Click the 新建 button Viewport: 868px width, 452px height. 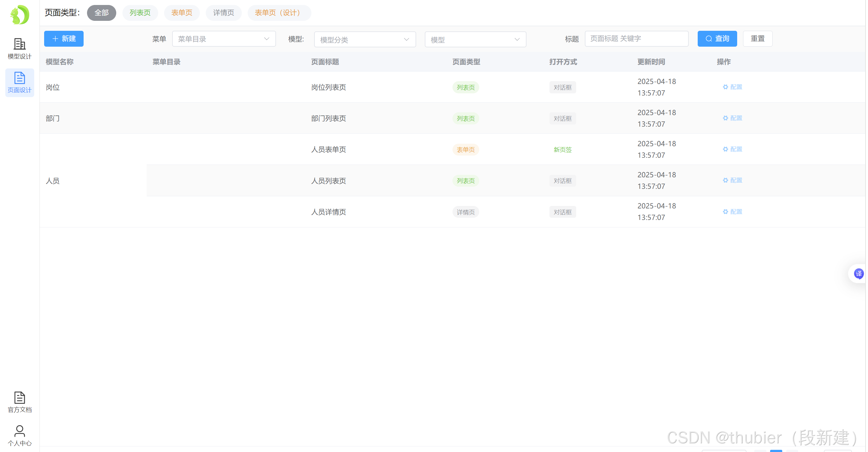tap(64, 39)
